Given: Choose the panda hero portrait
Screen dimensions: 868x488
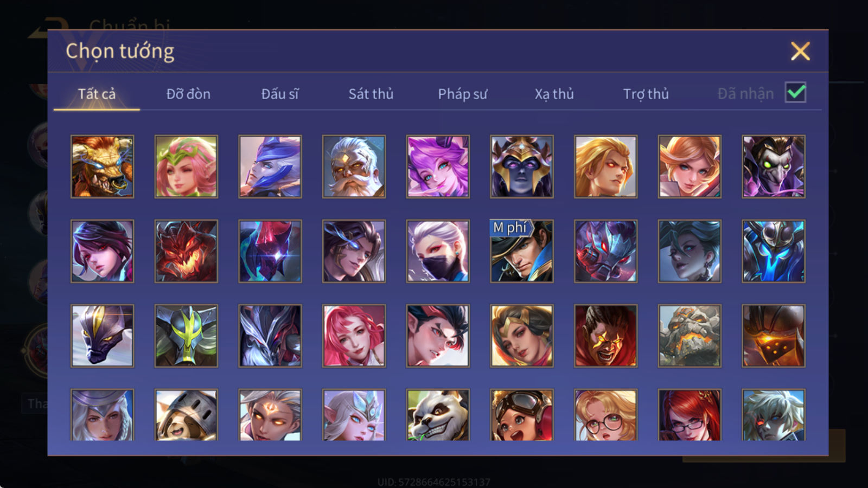Looking at the screenshot, I should pyautogui.click(x=438, y=414).
